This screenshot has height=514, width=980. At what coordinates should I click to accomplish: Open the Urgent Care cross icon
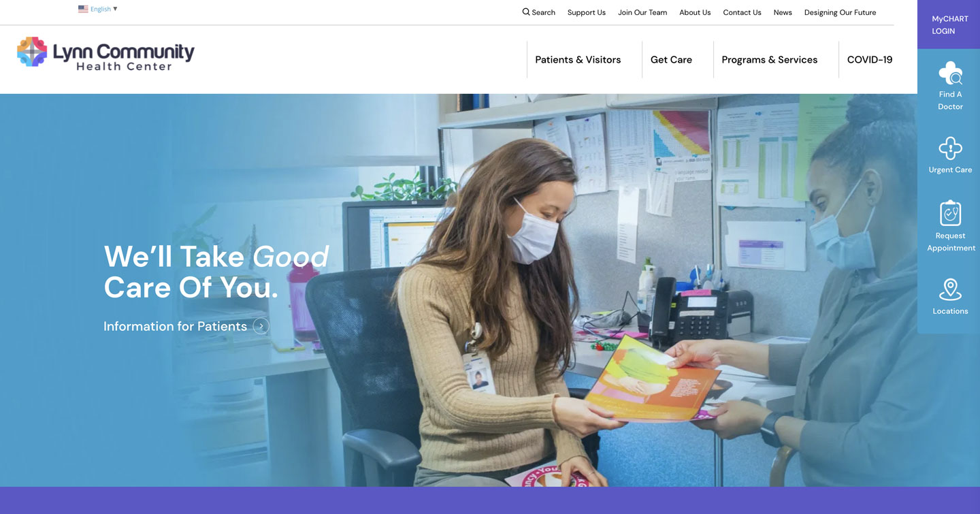[x=950, y=148]
